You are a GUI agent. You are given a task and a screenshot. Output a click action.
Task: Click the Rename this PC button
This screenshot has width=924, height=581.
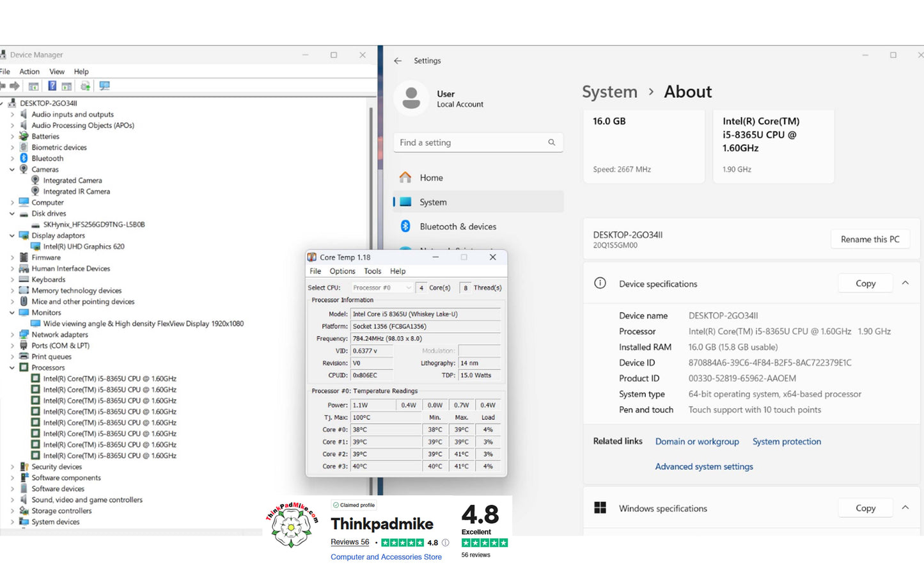click(870, 239)
